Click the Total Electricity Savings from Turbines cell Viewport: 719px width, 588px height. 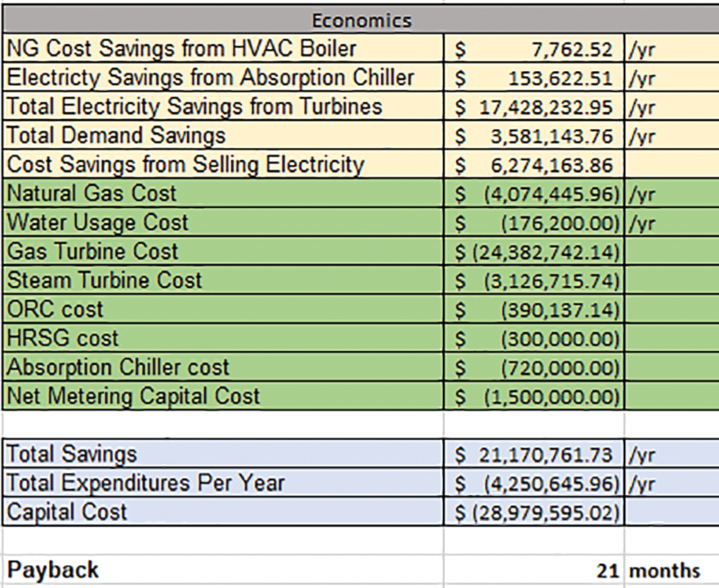194,106
